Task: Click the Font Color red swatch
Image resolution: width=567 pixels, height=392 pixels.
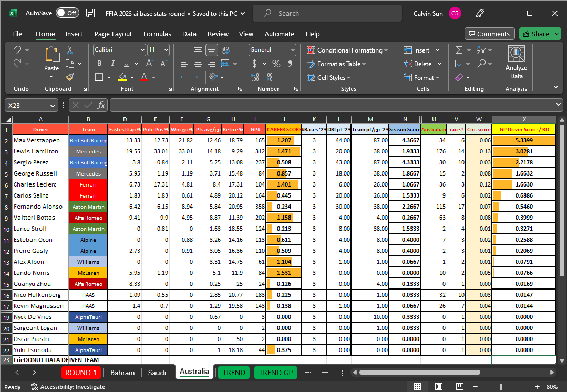Action: click(144, 77)
